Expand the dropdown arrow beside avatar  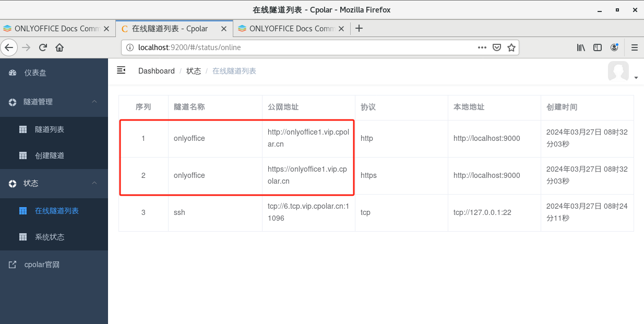click(636, 78)
